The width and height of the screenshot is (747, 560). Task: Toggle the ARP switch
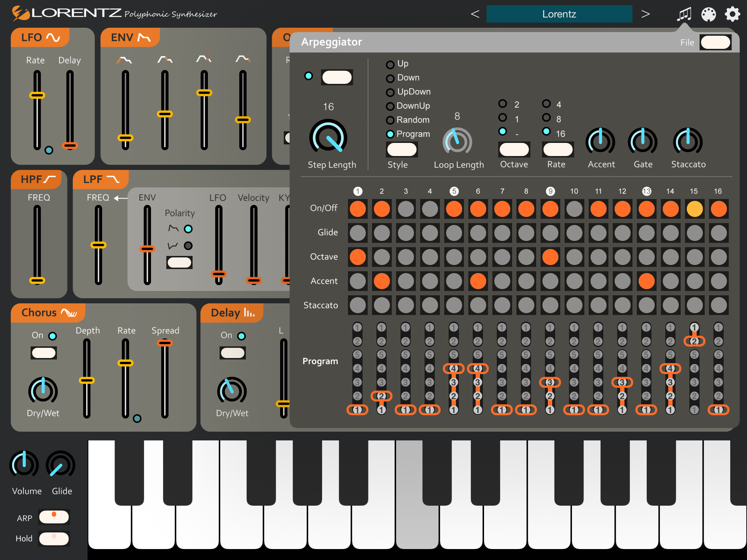54,517
